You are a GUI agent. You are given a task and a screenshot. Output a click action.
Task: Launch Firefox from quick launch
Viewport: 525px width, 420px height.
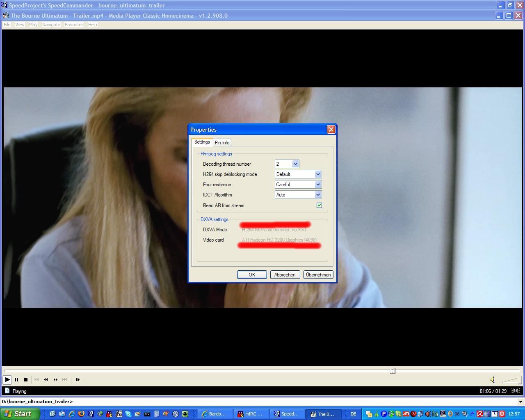[81, 414]
